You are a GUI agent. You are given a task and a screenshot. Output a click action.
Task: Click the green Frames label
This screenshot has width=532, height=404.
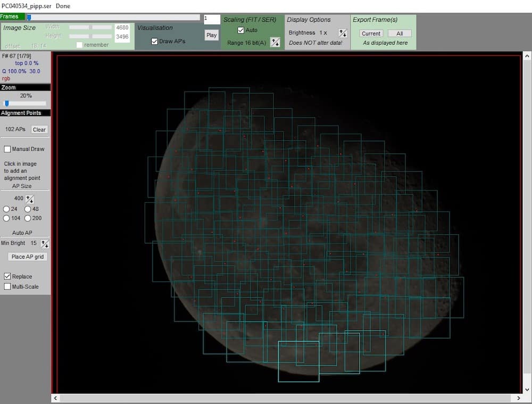(12, 17)
